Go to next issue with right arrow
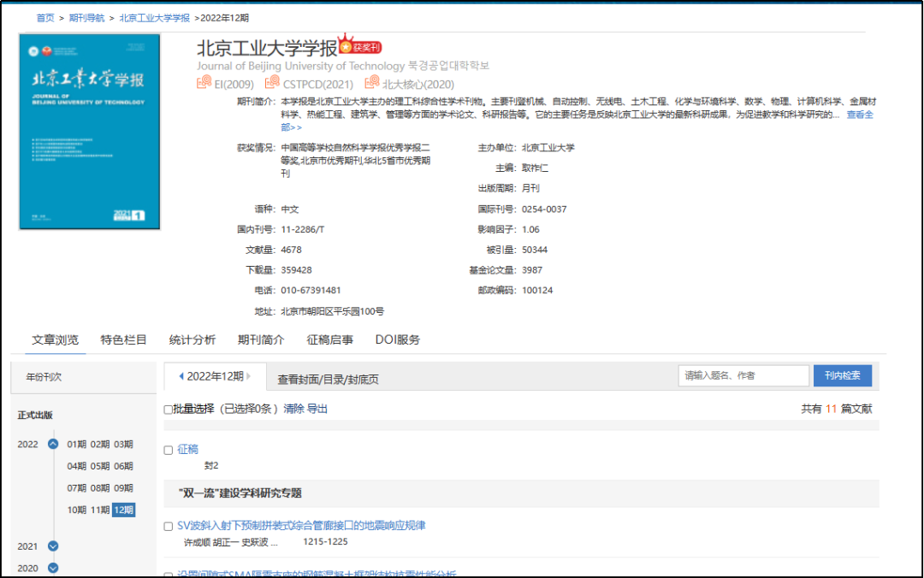The width and height of the screenshot is (924, 578). pos(249,376)
